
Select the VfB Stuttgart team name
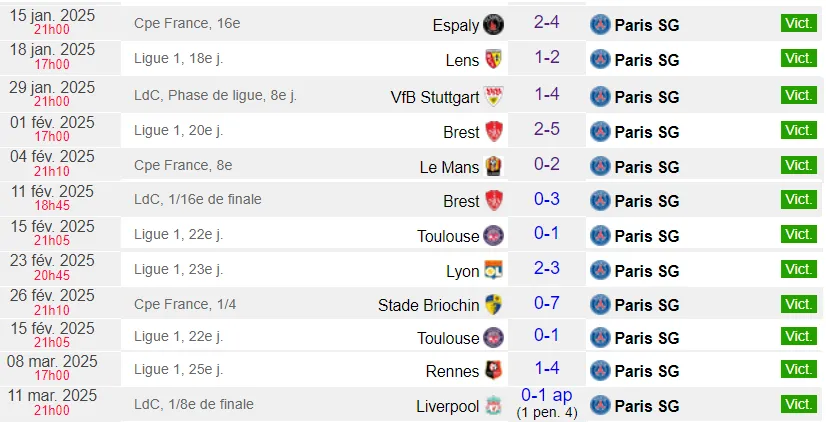pos(435,97)
